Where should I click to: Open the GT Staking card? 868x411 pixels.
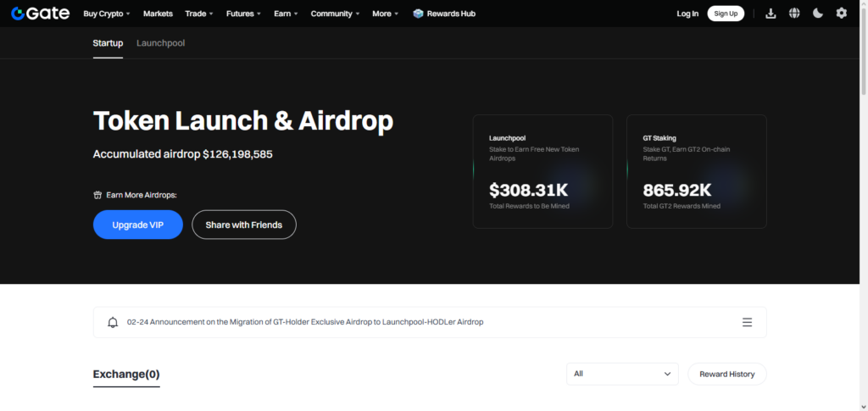pyautogui.click(x=697, y=171)
